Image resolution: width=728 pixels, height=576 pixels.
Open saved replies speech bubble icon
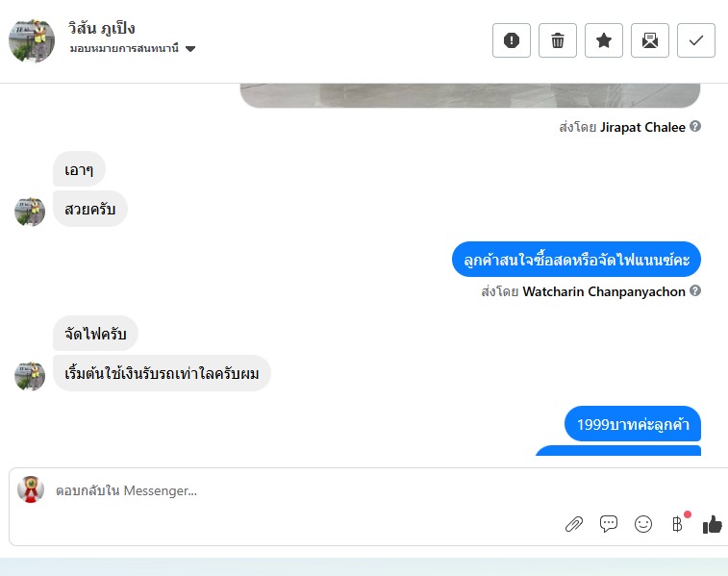point(608,524)
